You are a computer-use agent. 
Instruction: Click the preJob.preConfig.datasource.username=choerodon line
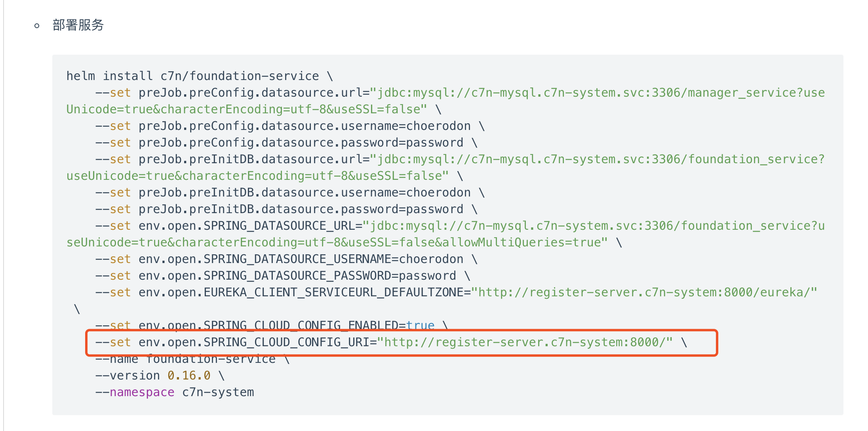pyautogui.click(x=290, y=126)
